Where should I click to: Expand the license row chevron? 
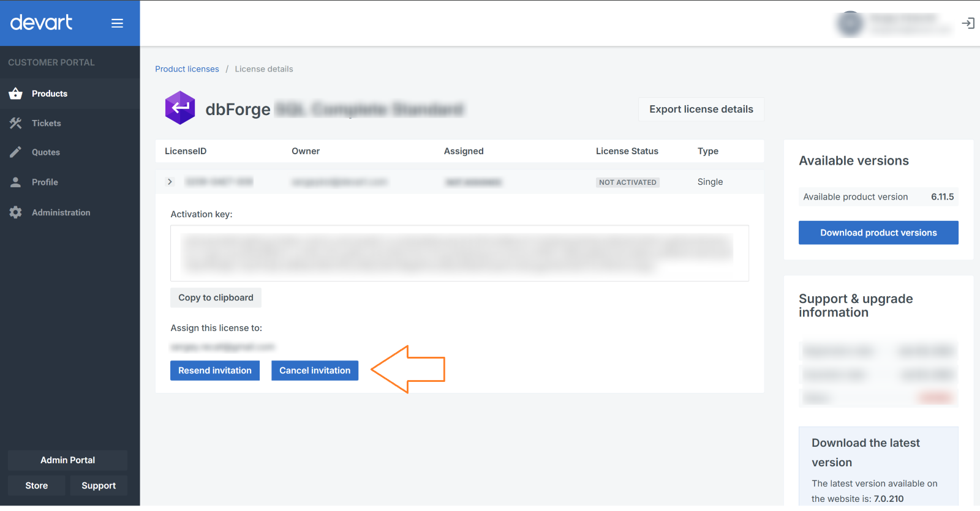pos(170,182)
